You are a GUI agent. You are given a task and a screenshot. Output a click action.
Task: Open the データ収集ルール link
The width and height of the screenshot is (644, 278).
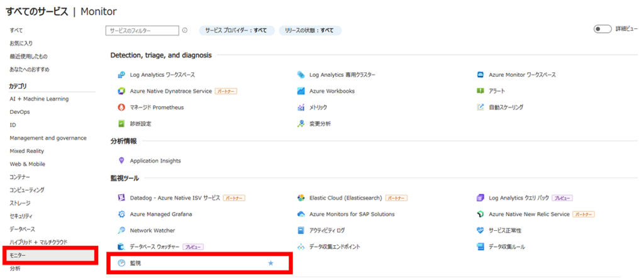click(506, 247)
